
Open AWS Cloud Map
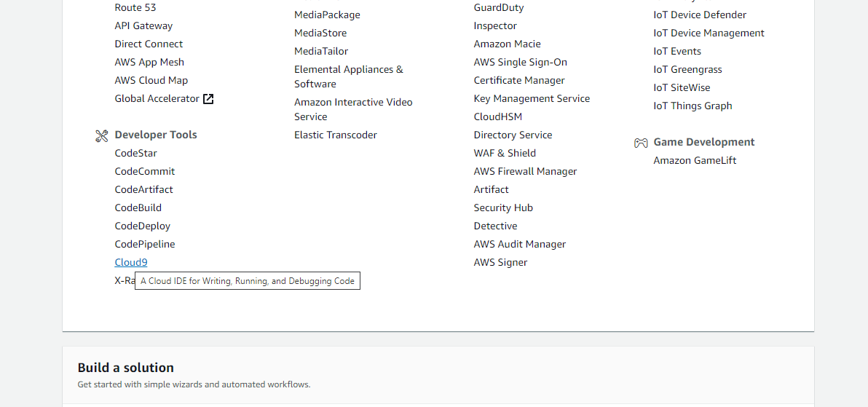(x=151, y=81)
